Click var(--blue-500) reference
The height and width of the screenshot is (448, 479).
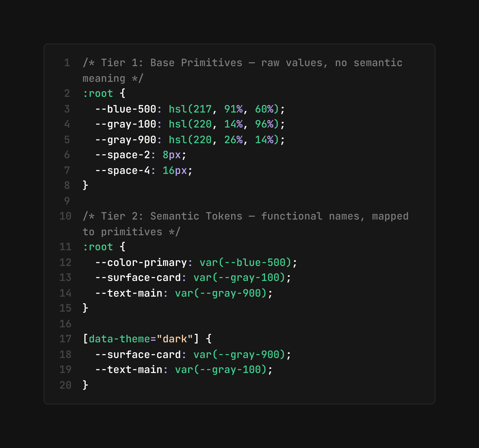[x=245, y=262]
